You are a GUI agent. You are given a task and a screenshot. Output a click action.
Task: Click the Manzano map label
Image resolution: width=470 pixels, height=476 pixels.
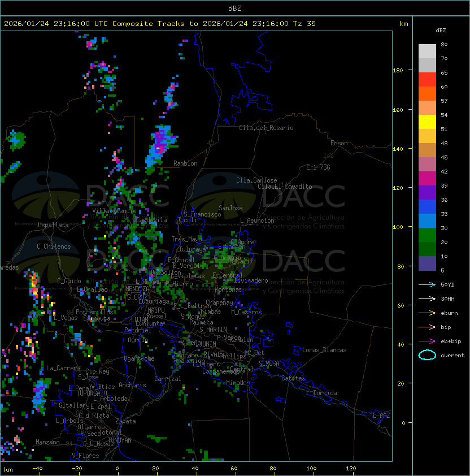(x=47, y=442)
